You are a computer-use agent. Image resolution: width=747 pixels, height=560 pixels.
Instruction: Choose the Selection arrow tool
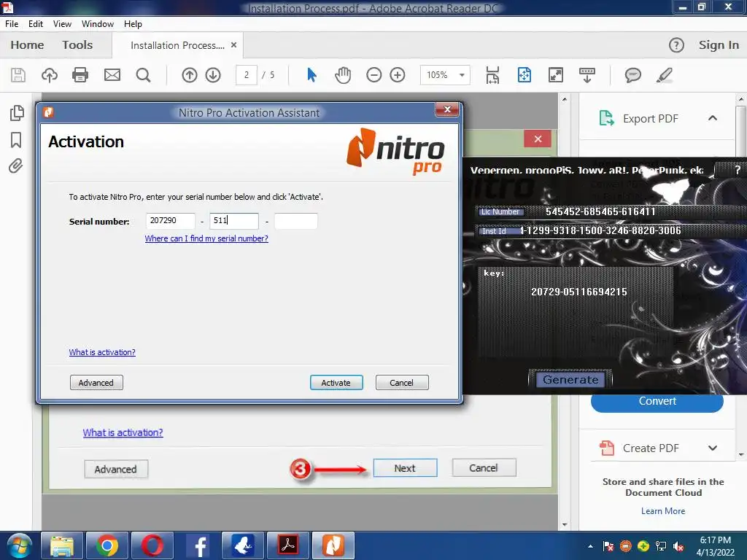(311, 75)
